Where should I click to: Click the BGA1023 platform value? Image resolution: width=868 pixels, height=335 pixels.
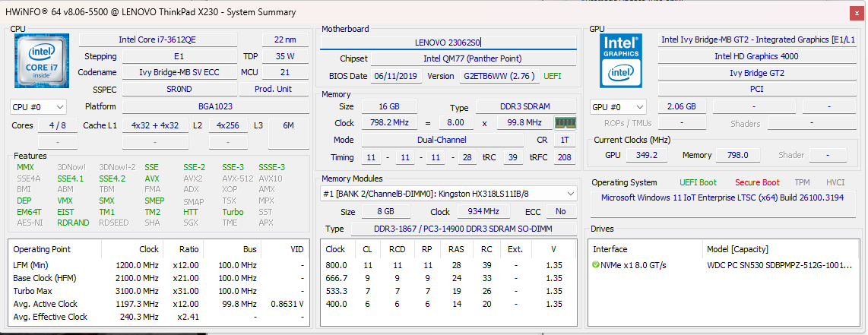pos(215,106)
